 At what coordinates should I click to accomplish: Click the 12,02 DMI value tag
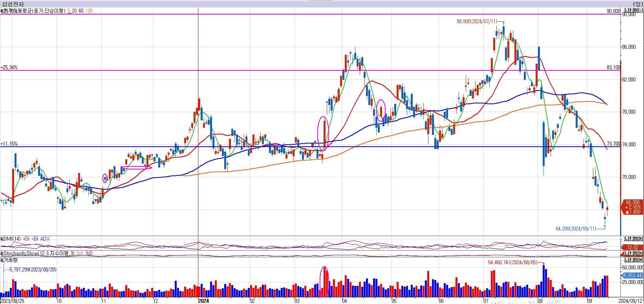pos(633,247)
